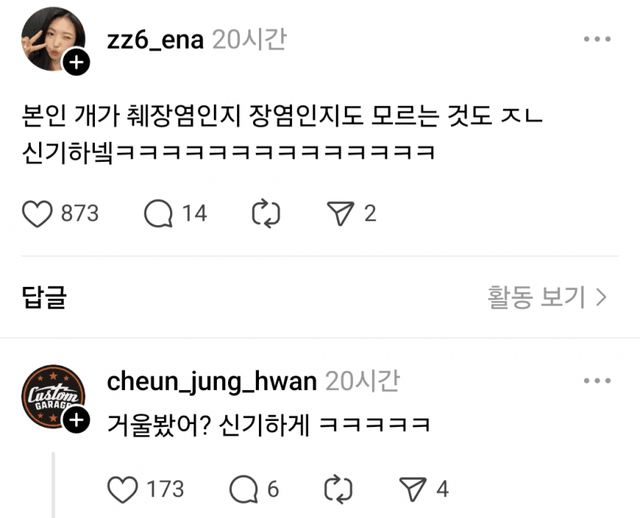This screenshot has height=518, width=640.
Task: View the zz6_ena profile picture
Action: pyautogui.click(x=53, y=39)
